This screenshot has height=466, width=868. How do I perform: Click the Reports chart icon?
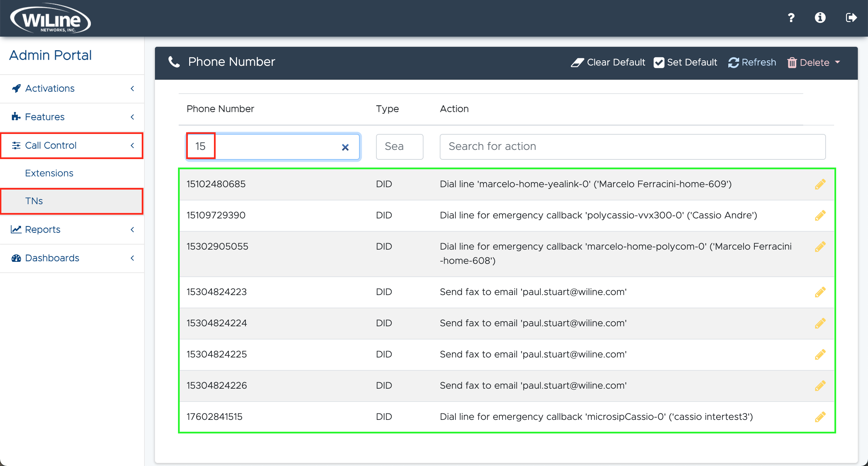tap(16, 230)
